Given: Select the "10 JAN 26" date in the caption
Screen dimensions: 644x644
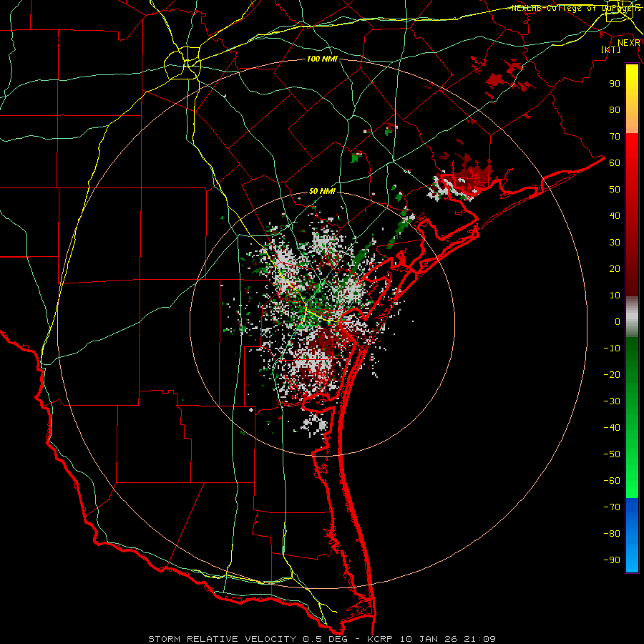Looking at the screenshot, I should pyautogui.click(x=429, y=639).
